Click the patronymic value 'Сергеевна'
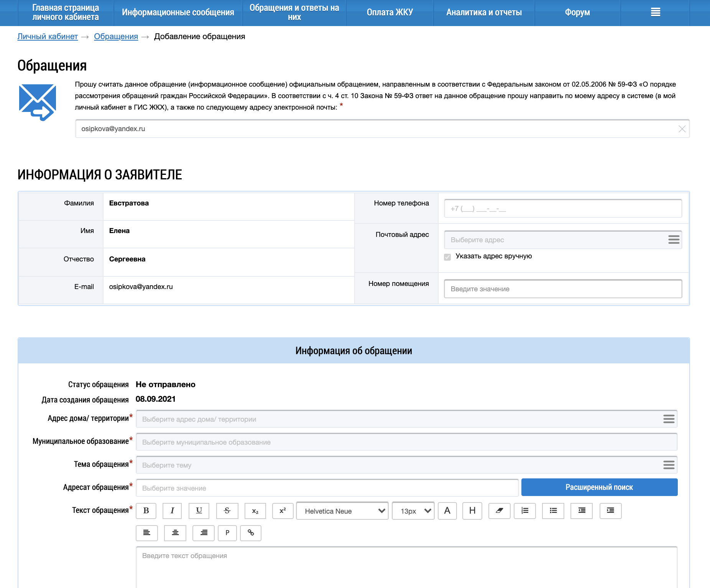The image size is (710, 588). (x=127, y=259)
